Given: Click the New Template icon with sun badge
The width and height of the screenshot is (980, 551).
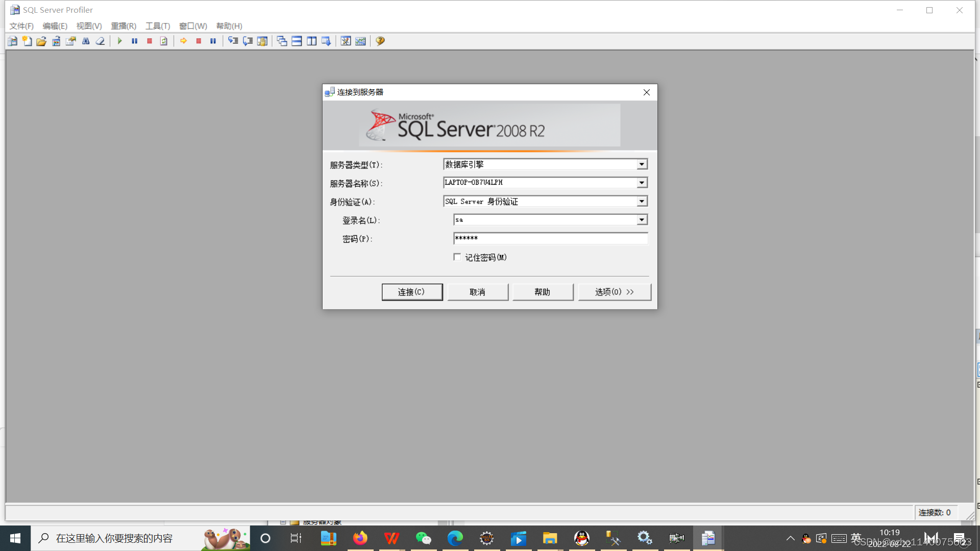Looking at the screenshot, I should click(27, 41).
